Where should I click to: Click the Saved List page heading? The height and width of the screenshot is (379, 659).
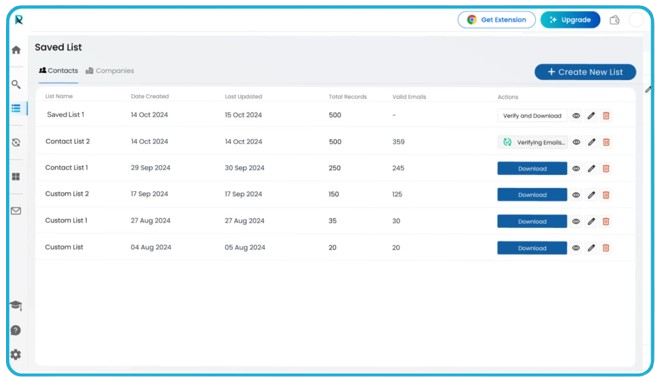(58, 47)
